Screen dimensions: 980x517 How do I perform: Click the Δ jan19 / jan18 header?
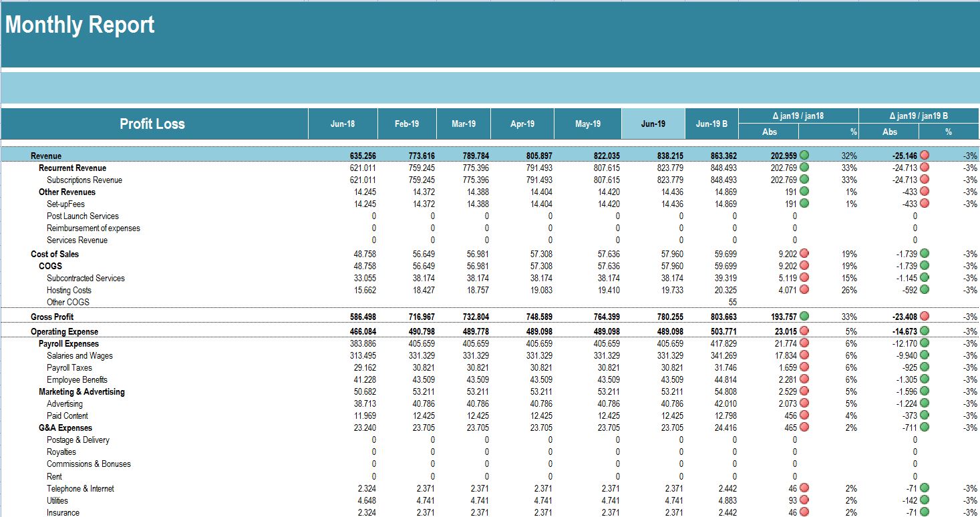pyautogui.click(x=798, y=116)
